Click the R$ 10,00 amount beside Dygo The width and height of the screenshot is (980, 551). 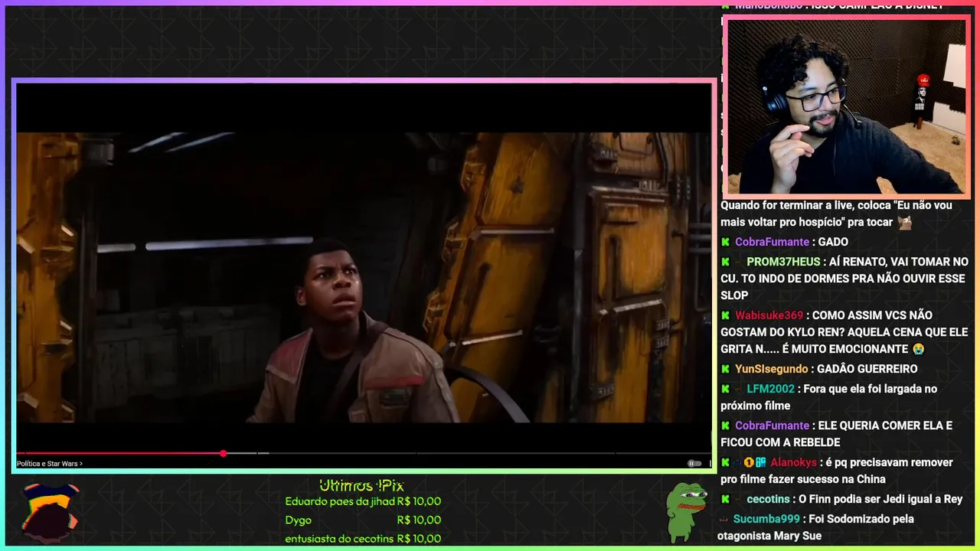(419, 520)
